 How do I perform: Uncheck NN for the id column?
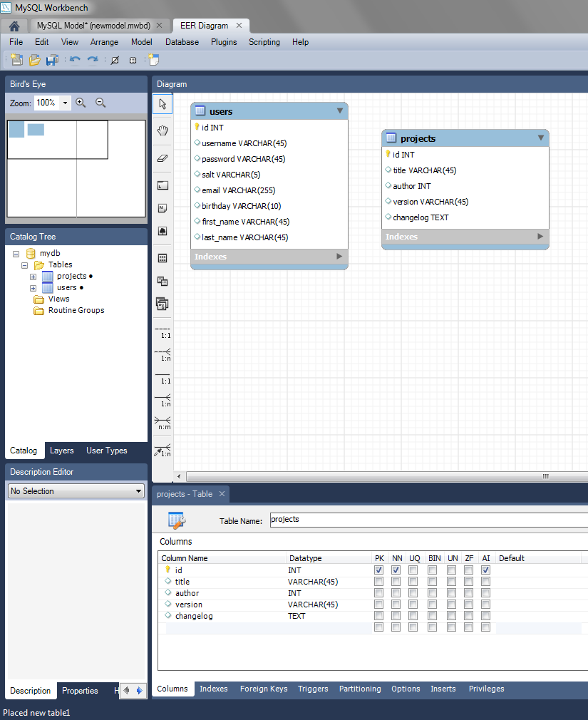(396, 570)
